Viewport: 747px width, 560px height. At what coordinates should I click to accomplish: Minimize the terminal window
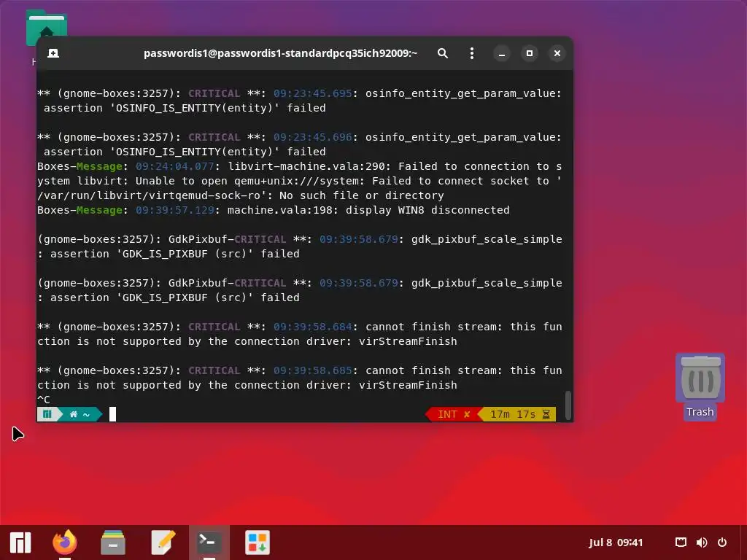click(x=502, y=53)
